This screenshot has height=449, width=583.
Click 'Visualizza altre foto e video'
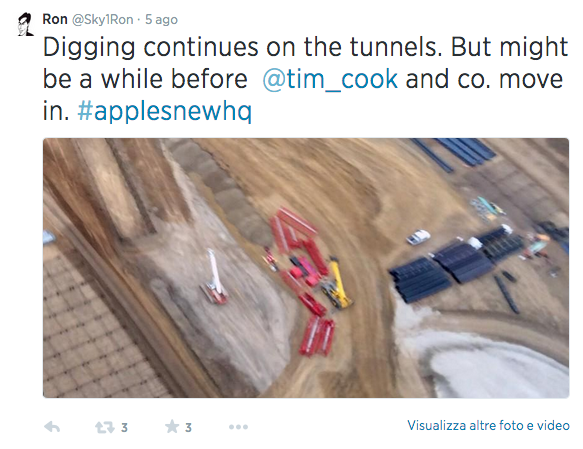click(488, 425)
